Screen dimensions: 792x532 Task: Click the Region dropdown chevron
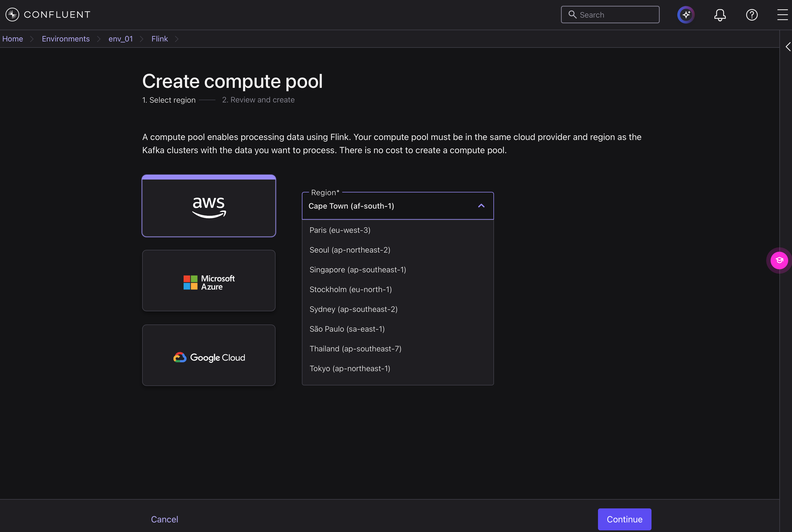(x=481, y=206)
